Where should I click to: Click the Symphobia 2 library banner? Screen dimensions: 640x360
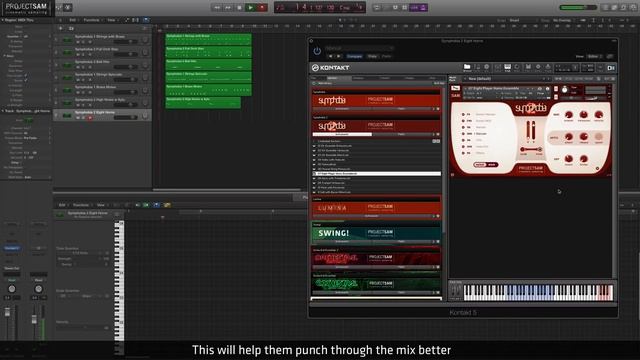pos(376,126)
